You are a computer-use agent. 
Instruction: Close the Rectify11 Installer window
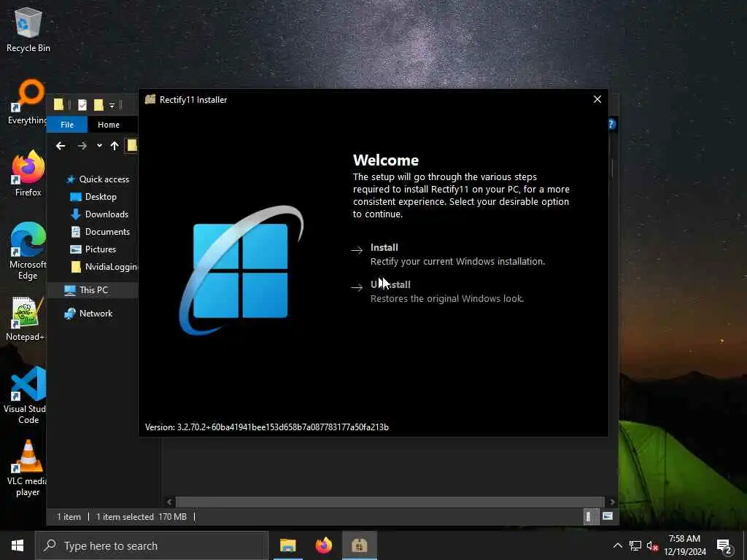(597, 99)
